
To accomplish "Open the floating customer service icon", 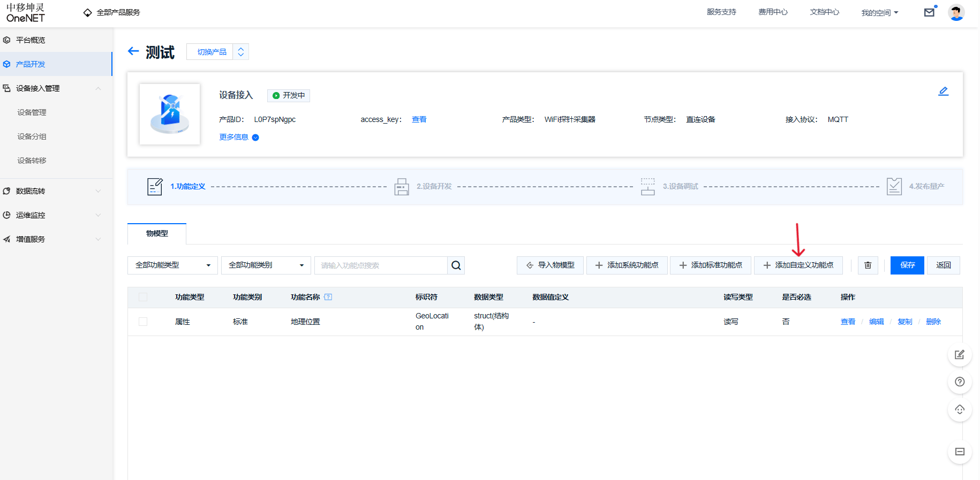I will [x=960, y=409].
